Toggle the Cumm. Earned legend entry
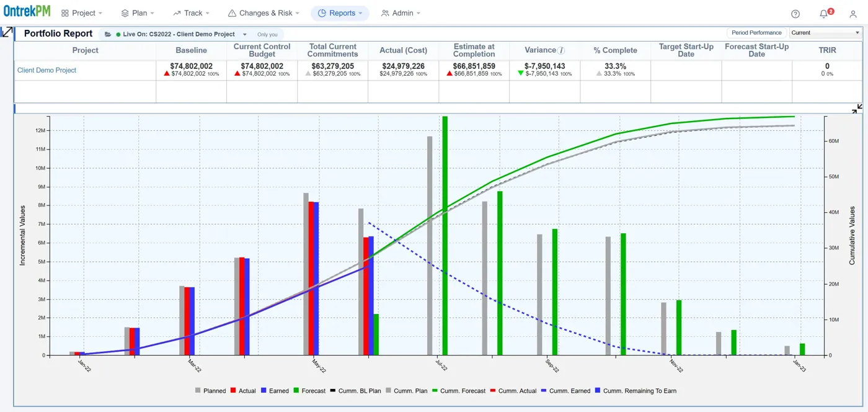868x412 pixels. [x=565, y=391]
